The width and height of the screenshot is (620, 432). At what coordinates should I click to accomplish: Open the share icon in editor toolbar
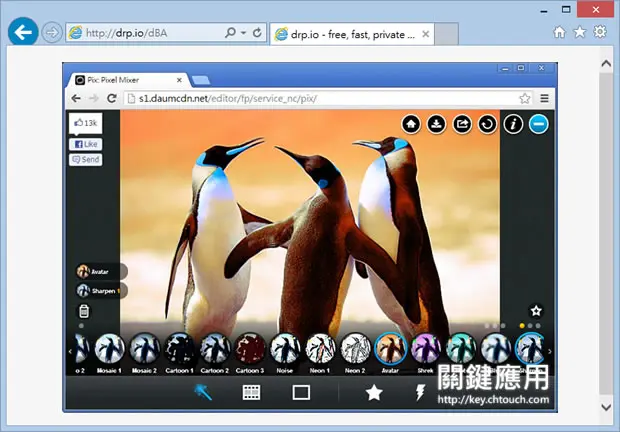(x=462, y=124)
